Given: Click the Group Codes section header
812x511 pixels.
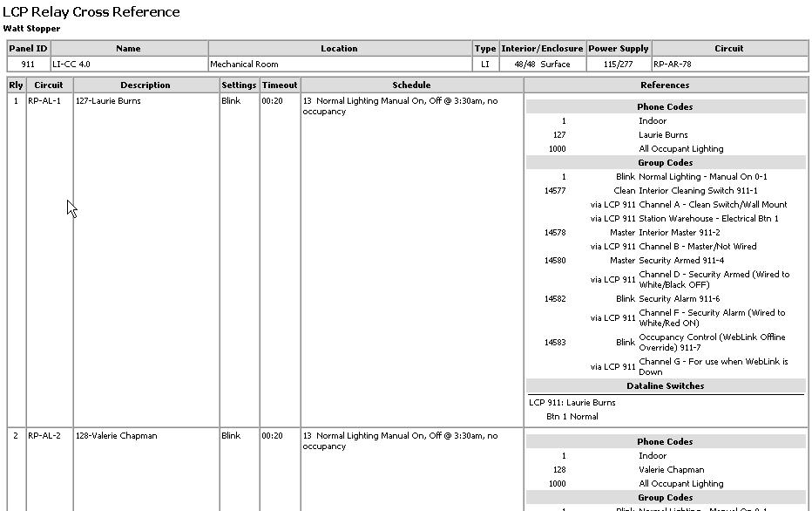Looking at the screenshot, I should pyautogui.click(x=665, y=162).
